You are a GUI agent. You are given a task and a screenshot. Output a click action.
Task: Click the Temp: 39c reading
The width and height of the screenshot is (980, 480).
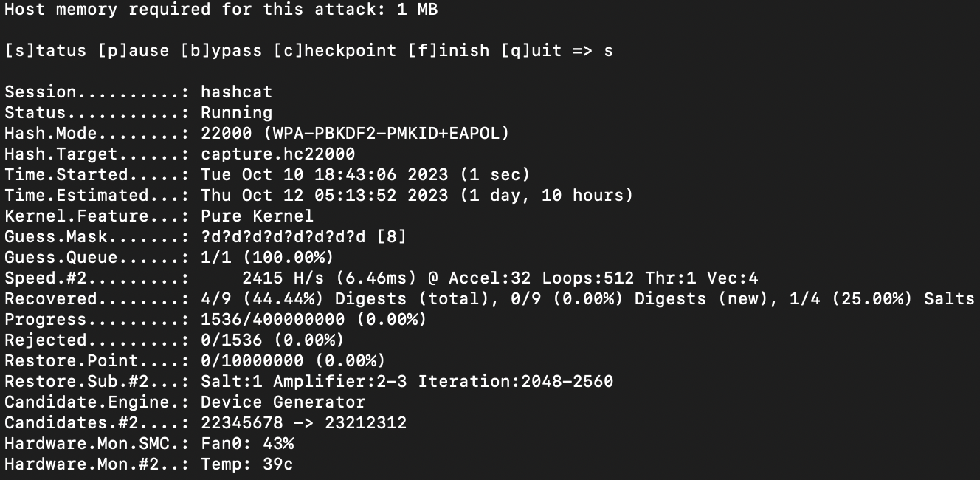[246, 464]
